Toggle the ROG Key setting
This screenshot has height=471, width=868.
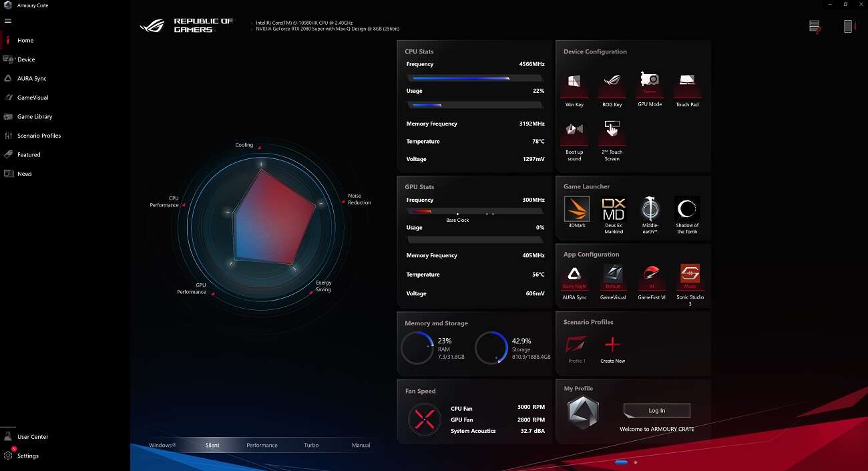(612, 84)
